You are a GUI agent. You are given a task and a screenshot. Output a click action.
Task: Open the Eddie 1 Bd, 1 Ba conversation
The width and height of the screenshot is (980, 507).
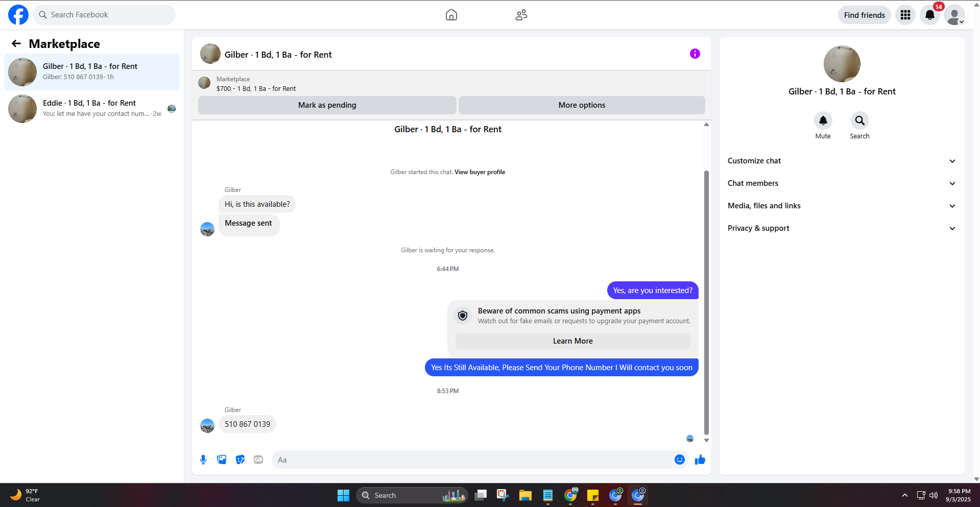click(x=92, y=109)
